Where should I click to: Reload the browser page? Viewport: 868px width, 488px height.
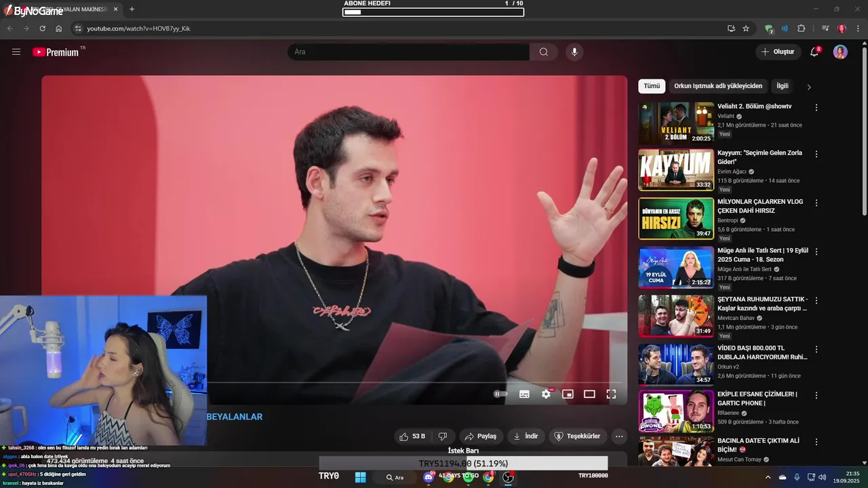[42, 28]
